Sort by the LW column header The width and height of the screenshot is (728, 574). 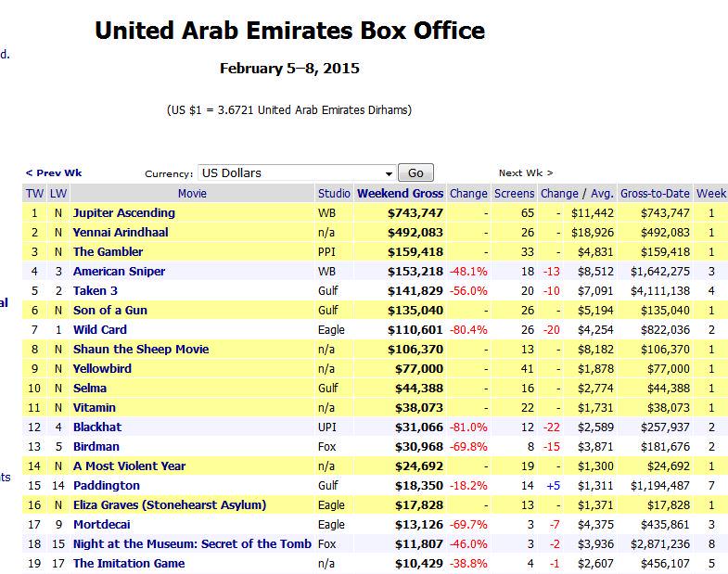(58, 193)
